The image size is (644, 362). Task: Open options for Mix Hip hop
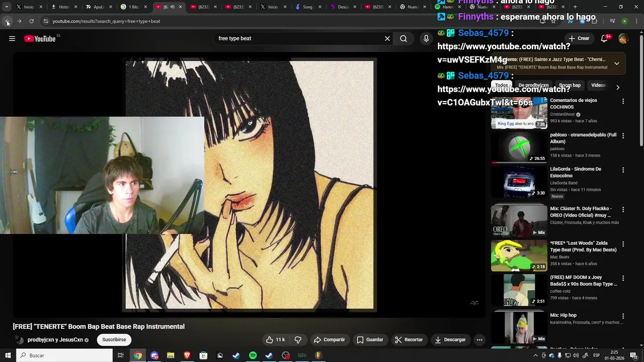coord(623,316)
